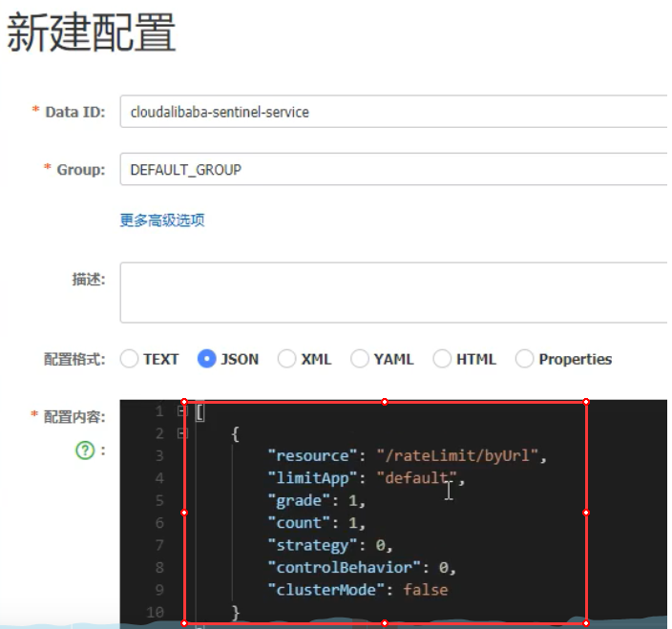672x629 pixels.
Task: Click the "count" key in editor
Action: pos(299,523)
